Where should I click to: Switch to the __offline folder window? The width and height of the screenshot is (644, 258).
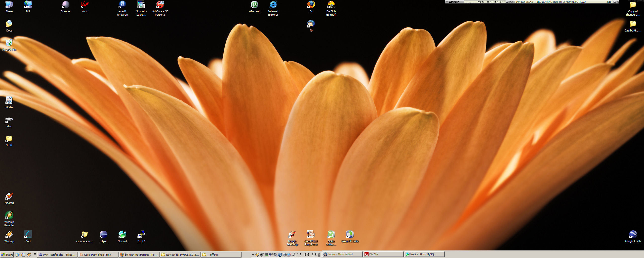click(x=221, y=254)
